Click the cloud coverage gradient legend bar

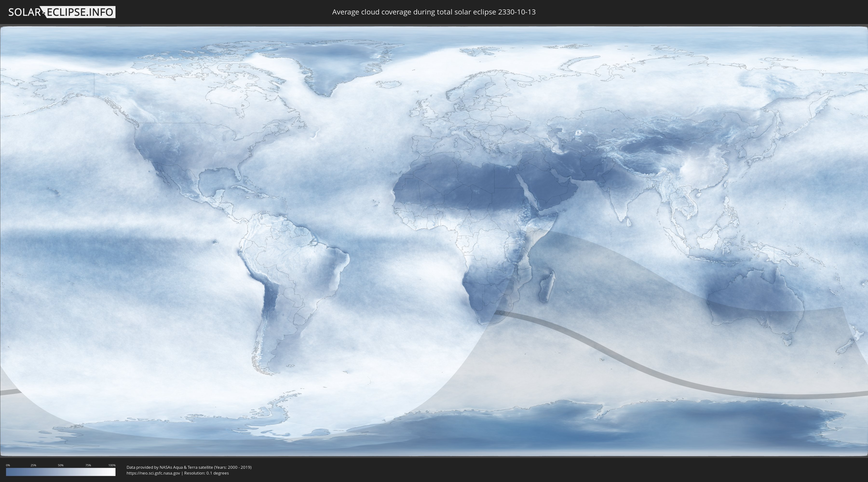[61, 472]
